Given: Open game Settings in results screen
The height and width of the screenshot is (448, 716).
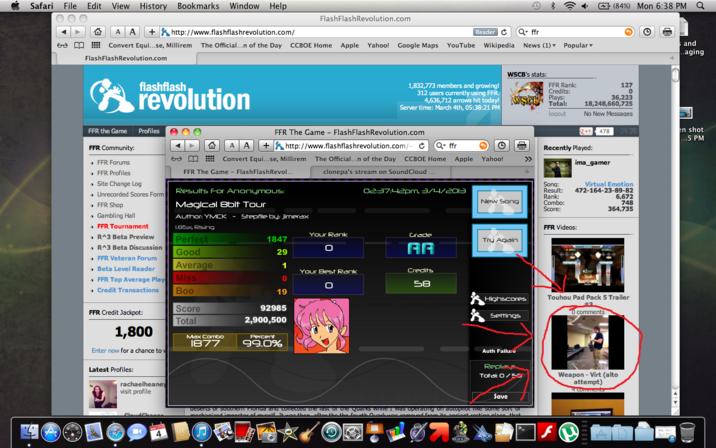Looking at the screenshot, I should pyautogui.click(x=499, y=316).
